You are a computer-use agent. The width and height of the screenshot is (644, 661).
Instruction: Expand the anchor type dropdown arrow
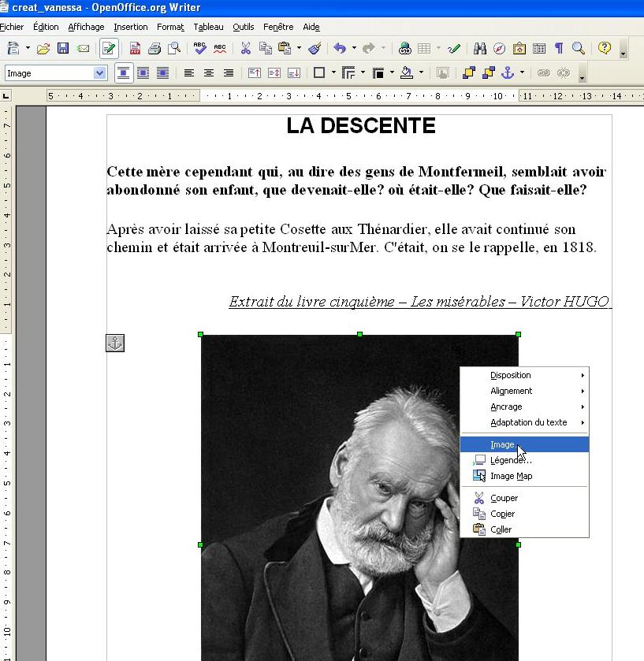click(522, 73)
